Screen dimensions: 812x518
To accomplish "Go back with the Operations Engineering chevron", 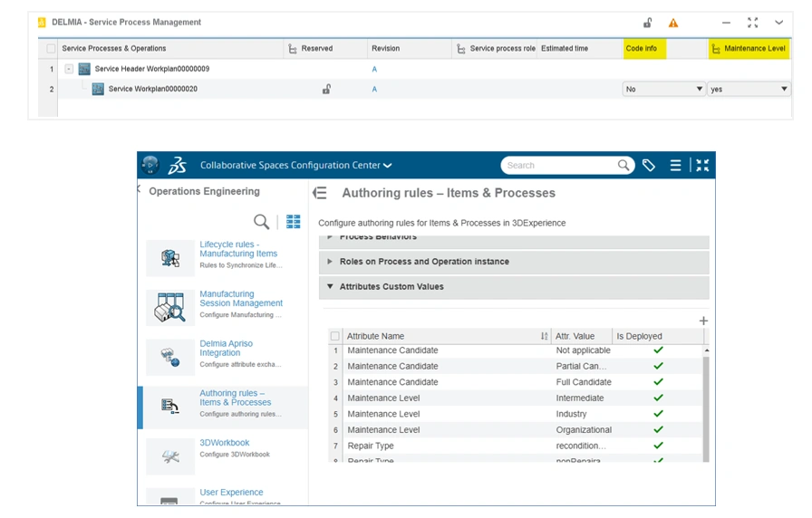I will pos(139,189).
